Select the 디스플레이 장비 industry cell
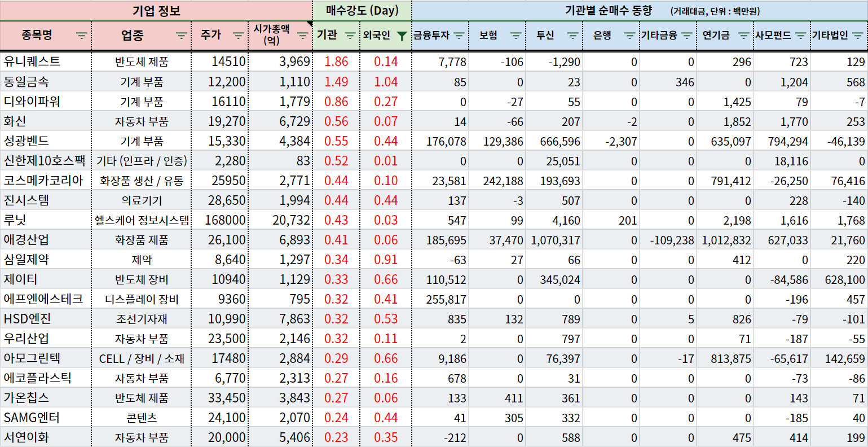 [142, 299]
